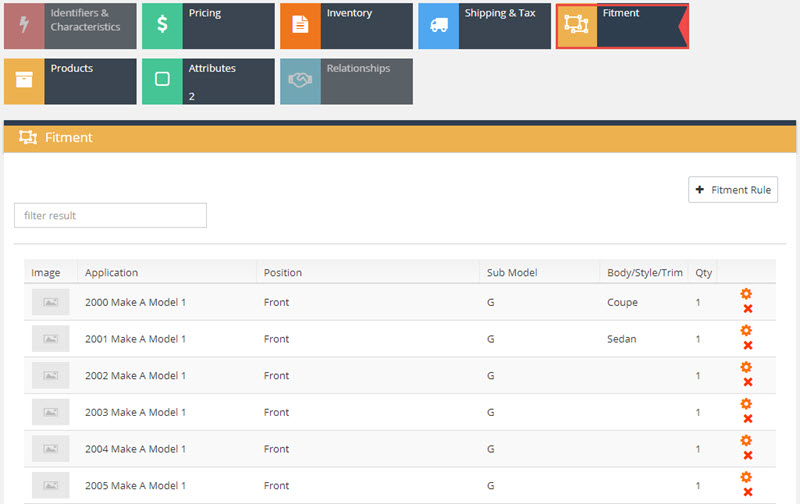Select the Fitment tab
This screenshot has width=800, height=504.
tap(622, 26)
